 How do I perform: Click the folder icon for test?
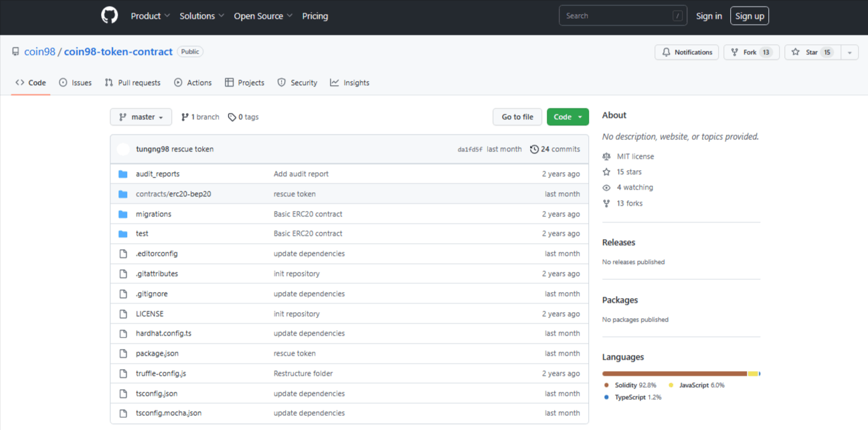(x=123, y=234)
